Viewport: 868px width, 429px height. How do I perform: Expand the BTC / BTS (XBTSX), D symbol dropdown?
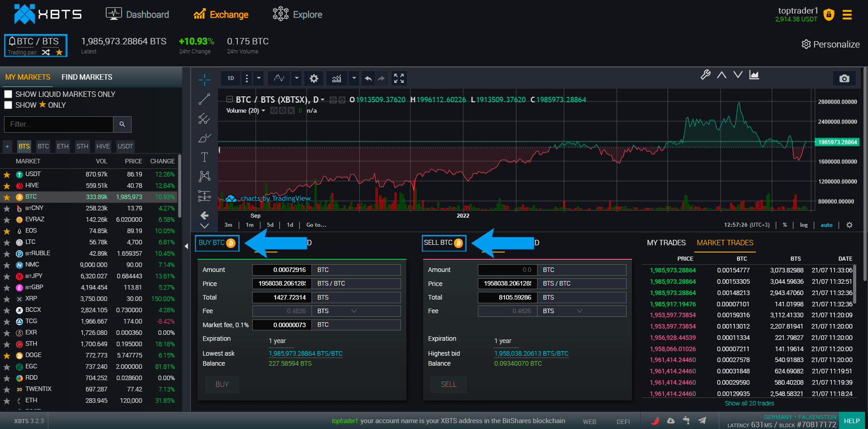pyautogui.click(x=322, y=100)
